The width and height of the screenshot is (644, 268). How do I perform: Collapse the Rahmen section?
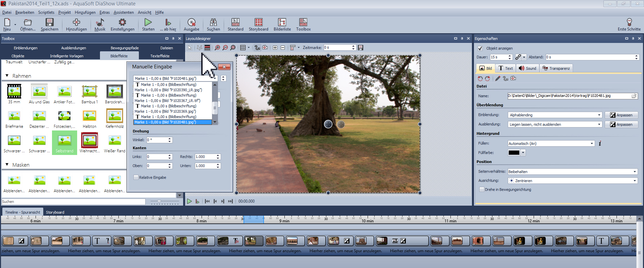point(7,76)
